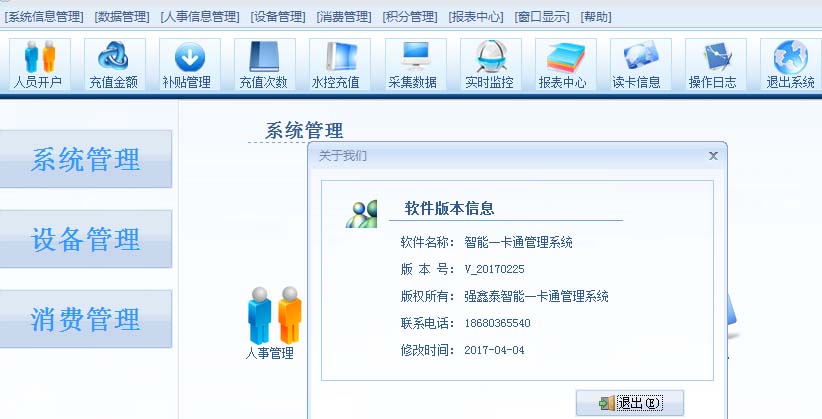Click the 版权所有: label

[427, 296]
